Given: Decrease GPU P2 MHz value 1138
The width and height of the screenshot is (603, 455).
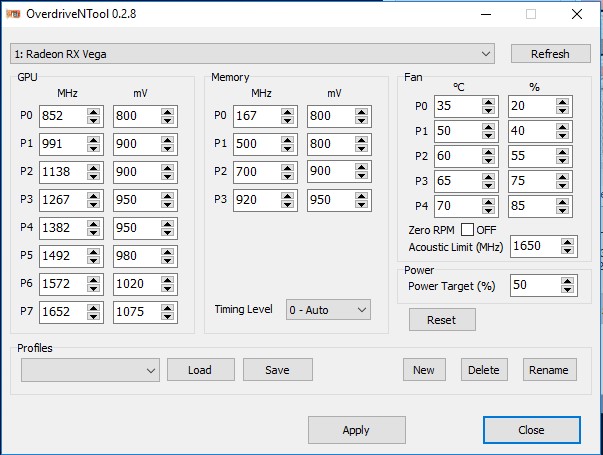Looking at the screenshot, I should (93, 177).
